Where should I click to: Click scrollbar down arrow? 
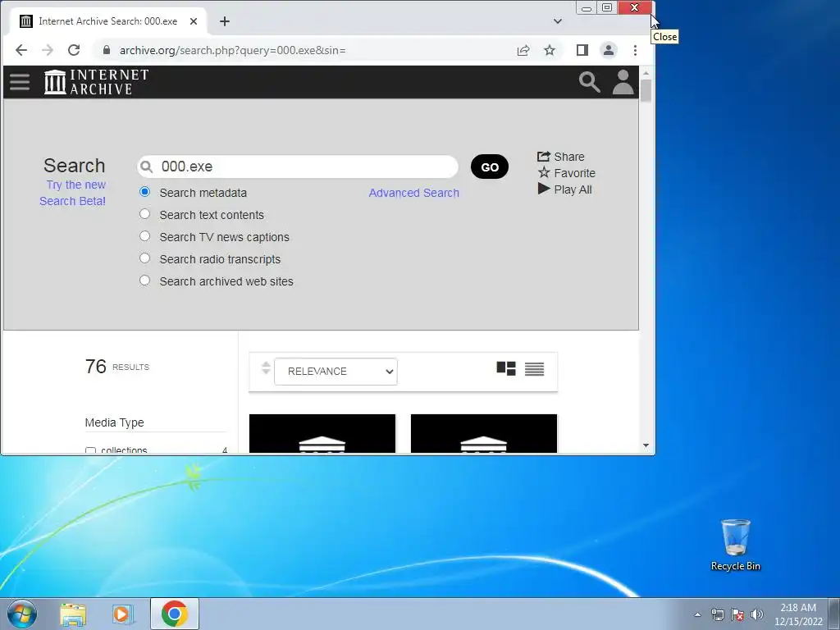(x=646, y=445)
